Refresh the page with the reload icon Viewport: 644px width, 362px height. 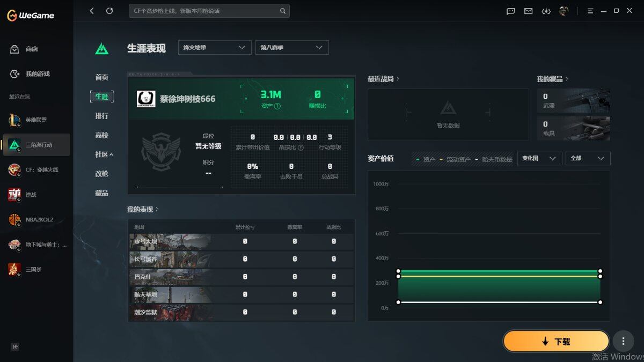point(109,11)
